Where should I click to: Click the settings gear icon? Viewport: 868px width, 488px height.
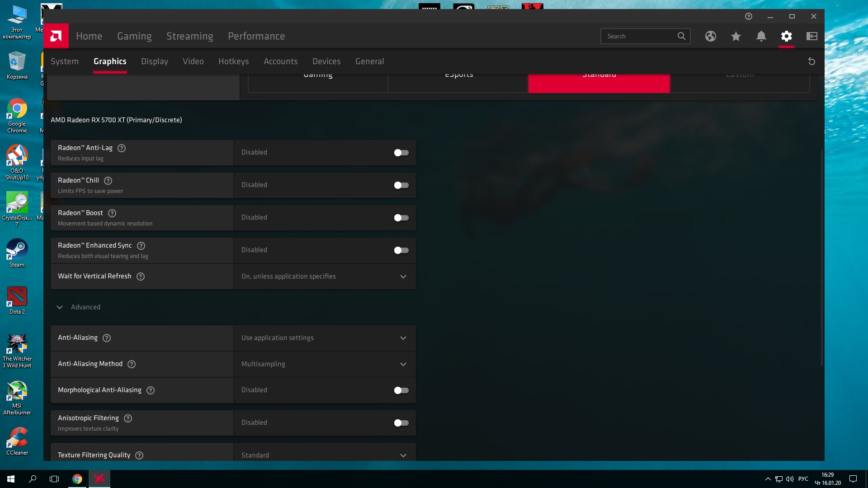tap(786, 36)
